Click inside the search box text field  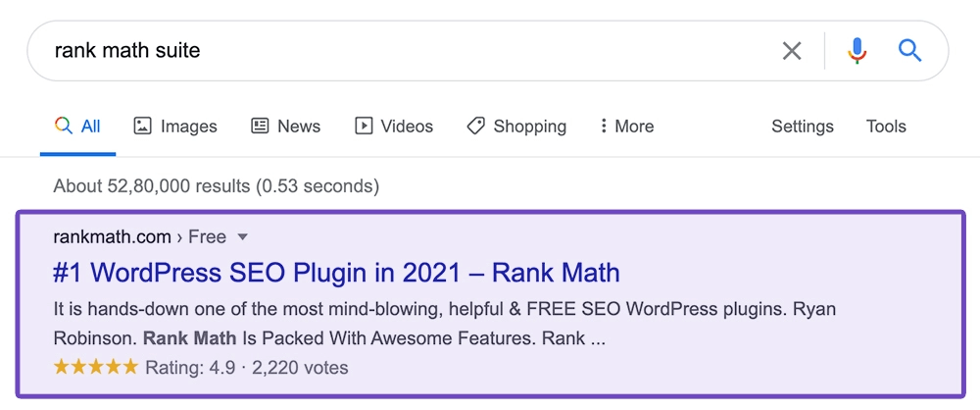(x=392, y=50)
